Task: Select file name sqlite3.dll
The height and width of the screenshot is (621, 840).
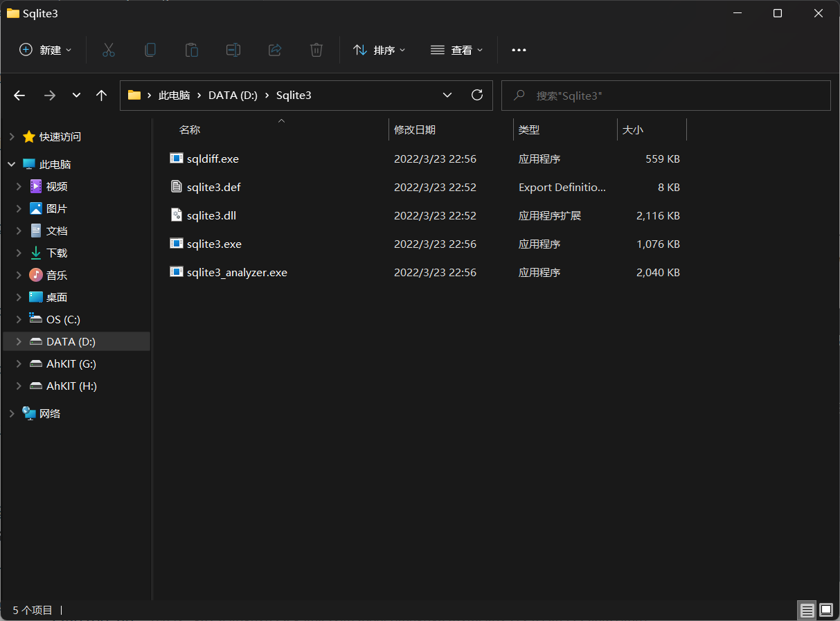Action: [211, 216]
